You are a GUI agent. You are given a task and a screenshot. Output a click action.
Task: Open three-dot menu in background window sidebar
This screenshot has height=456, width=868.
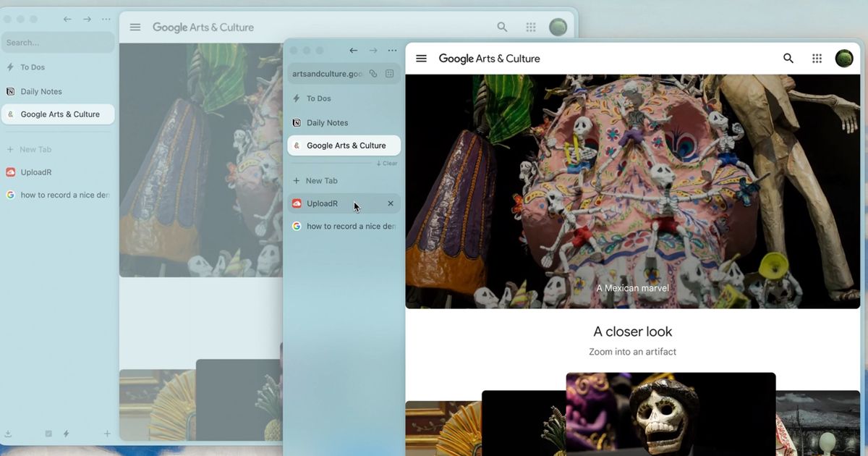click(x=106, y=20)
